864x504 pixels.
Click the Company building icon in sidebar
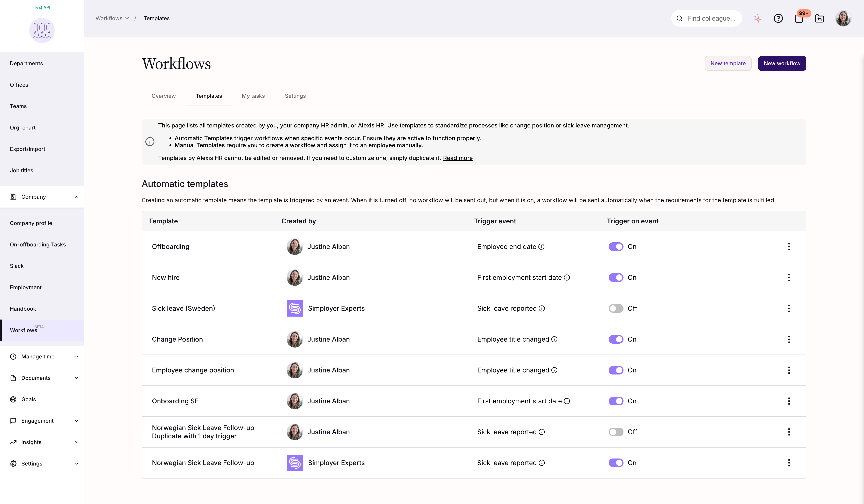[13, 196]
